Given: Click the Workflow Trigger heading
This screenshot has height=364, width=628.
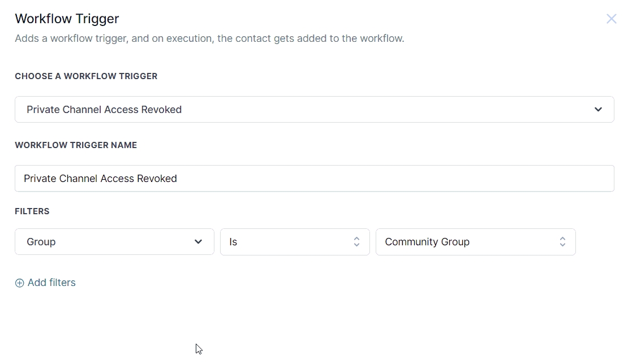Looking at the screenshot, I should [67, 19].
